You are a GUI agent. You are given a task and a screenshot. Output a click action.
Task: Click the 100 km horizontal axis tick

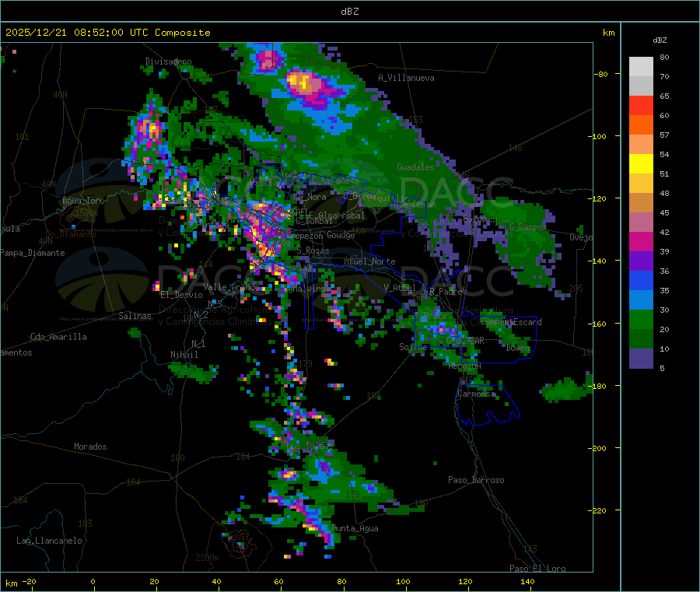[x=403, y=581]
